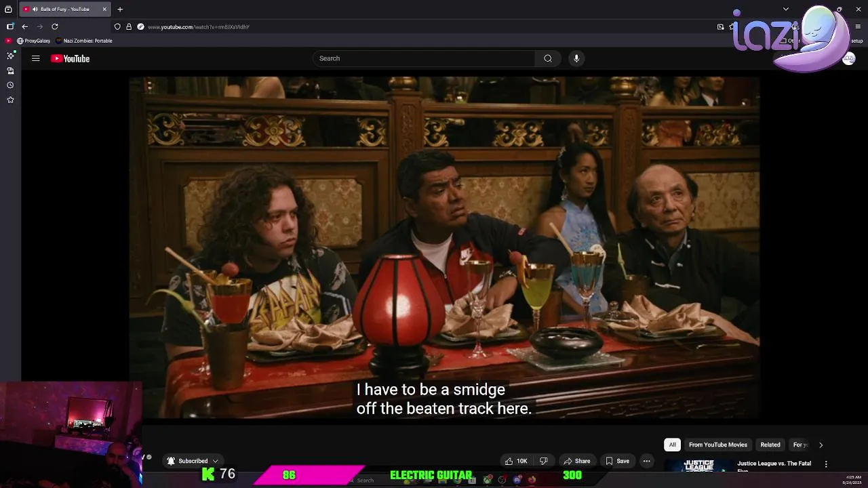Open the browser application hamburger menu
Image resolution: width=868 pixels, height=488 pixels.
(858, 26)
